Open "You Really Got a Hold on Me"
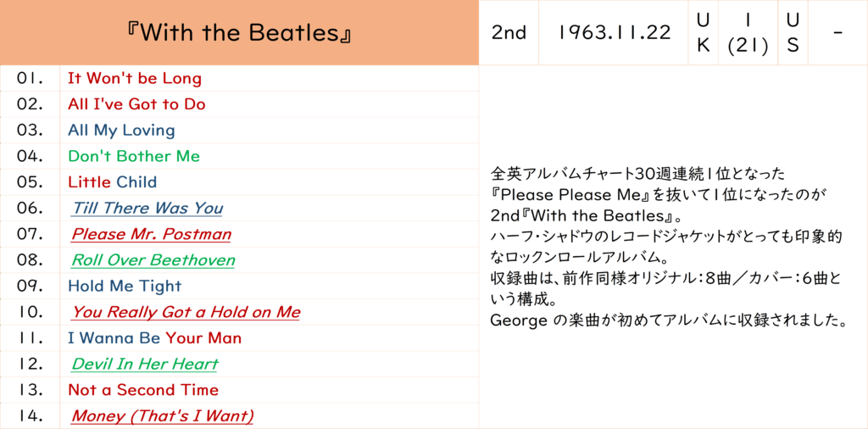Viewport: 868px width, 429px height. [x=185, y=312]
